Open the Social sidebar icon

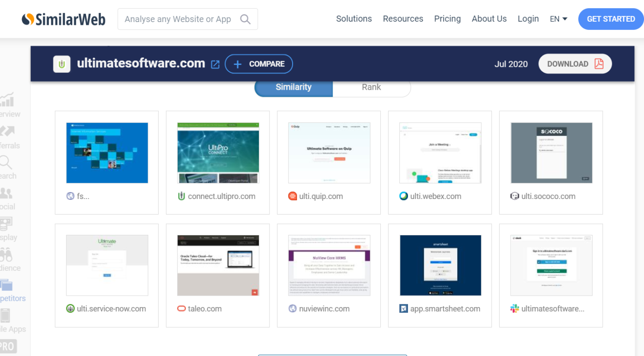coord(7,193)
